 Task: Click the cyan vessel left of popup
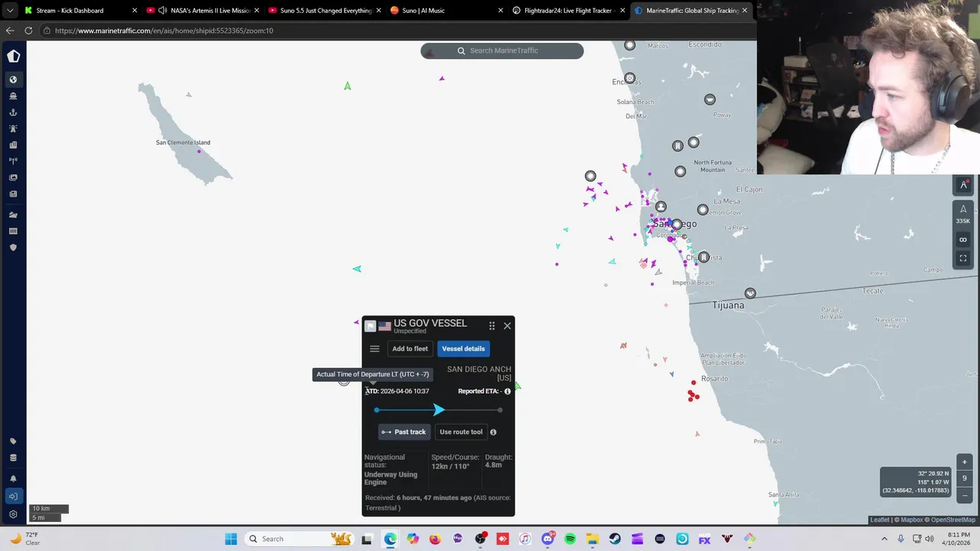coord(357,269)
